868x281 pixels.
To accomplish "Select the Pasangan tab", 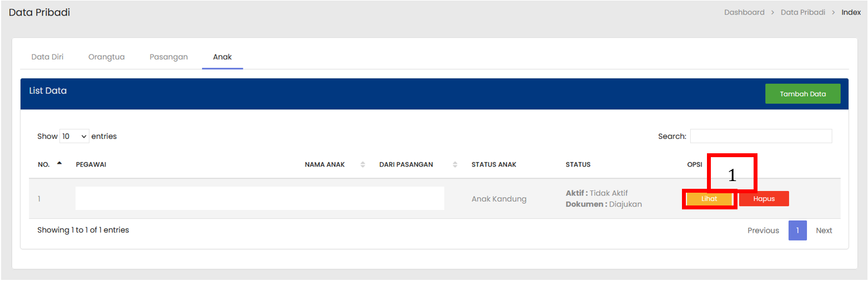I will coord(168,57).
